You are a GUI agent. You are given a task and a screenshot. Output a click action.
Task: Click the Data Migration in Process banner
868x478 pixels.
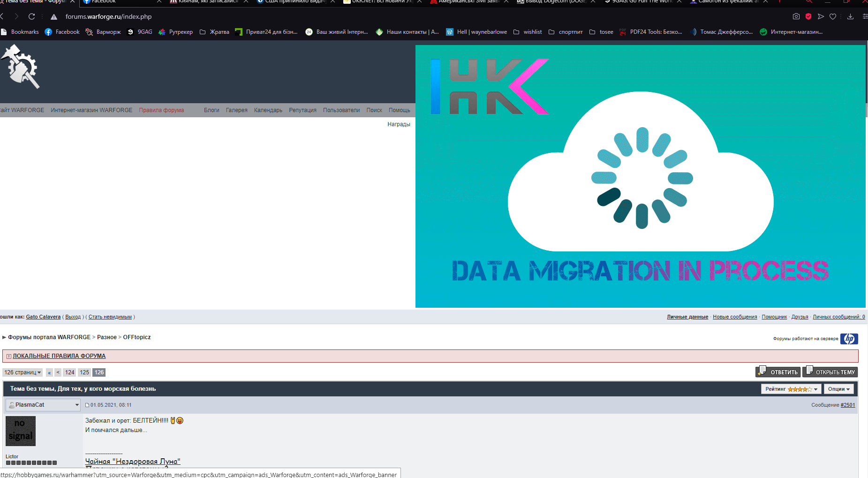tap(640, 176)
